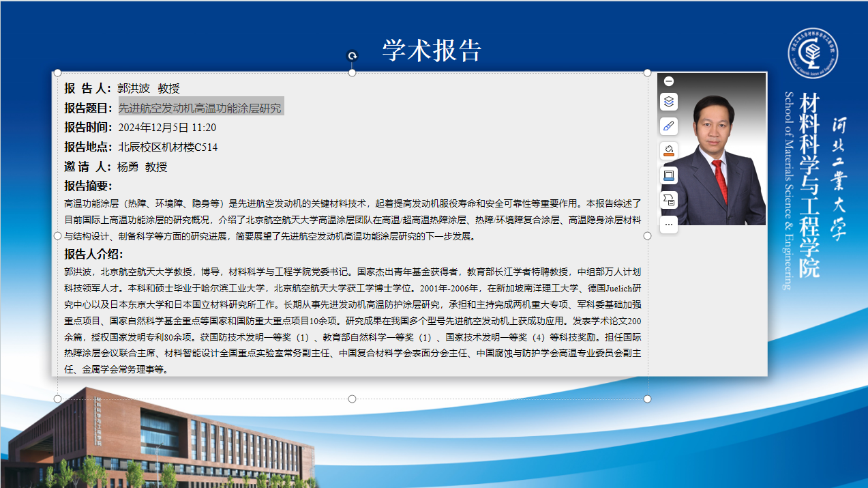Click the text tool icon with sigma
The height and width of the screenshot is (488, 868).
click(669, 199)
